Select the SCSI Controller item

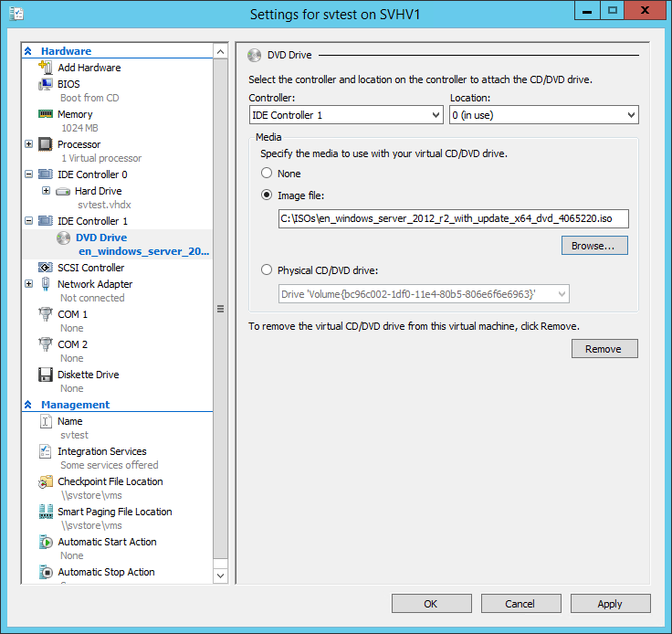(91, 268)
